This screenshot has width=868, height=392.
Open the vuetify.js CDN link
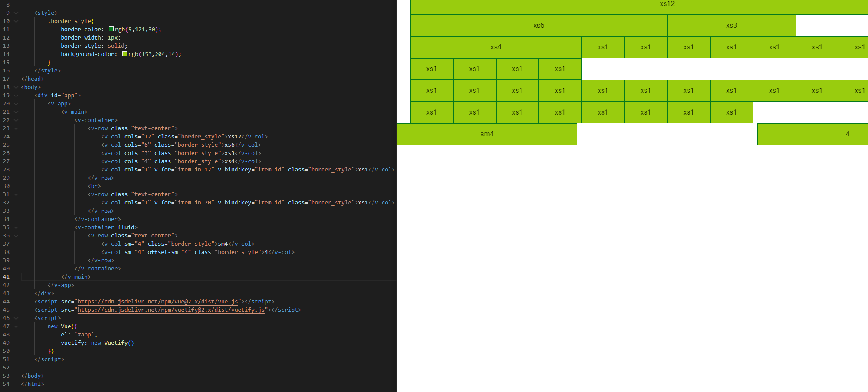coord(171,310)
